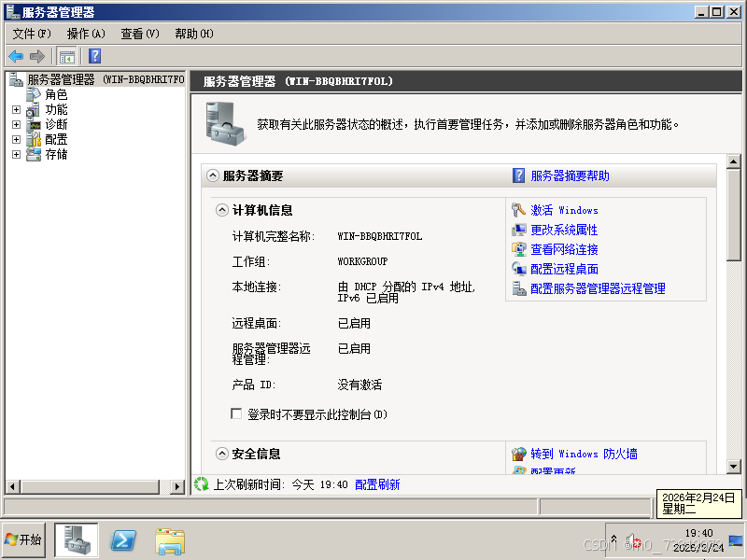
Task: Click the WIN-BBQBHRI7FOL computer name value
Action: point(380,236)
